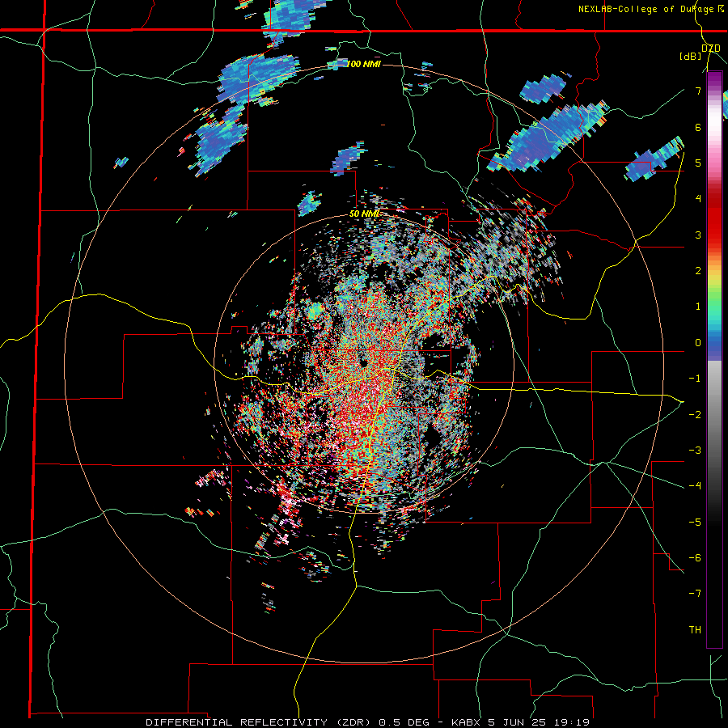Click the -6 value on the scale
728x728 pixels.
click(695, 557)
